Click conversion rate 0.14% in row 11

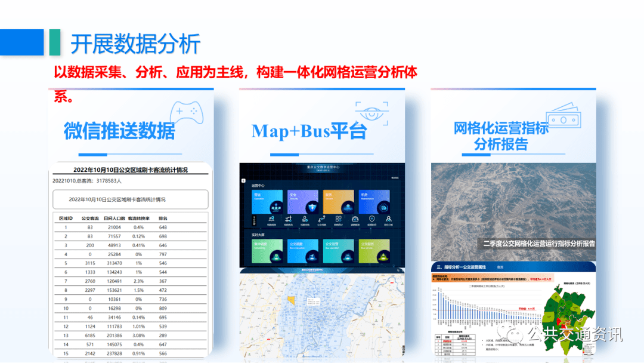click(138, 318)
